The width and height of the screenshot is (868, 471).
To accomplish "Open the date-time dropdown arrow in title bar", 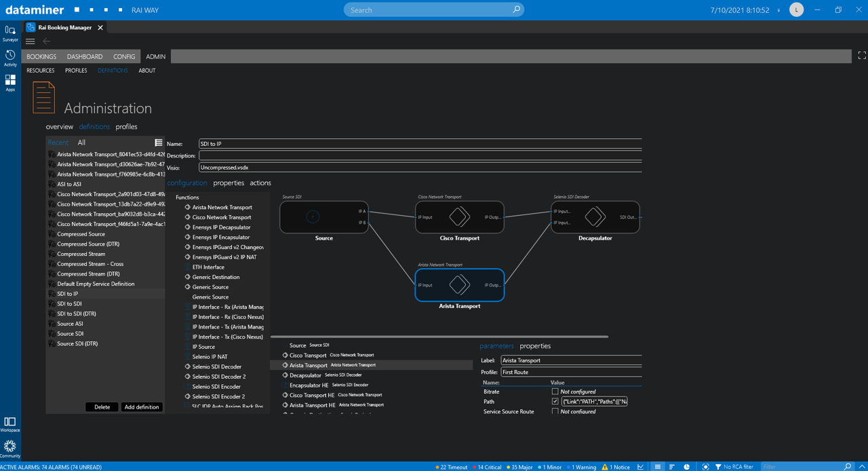I will (x=778, y=10).
